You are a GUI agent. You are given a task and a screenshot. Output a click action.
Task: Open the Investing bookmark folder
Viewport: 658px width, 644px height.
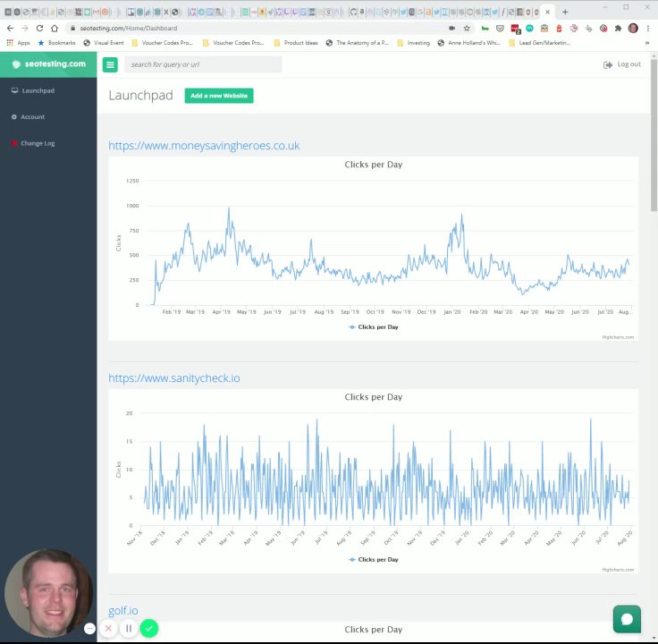(x=413, y=43)
